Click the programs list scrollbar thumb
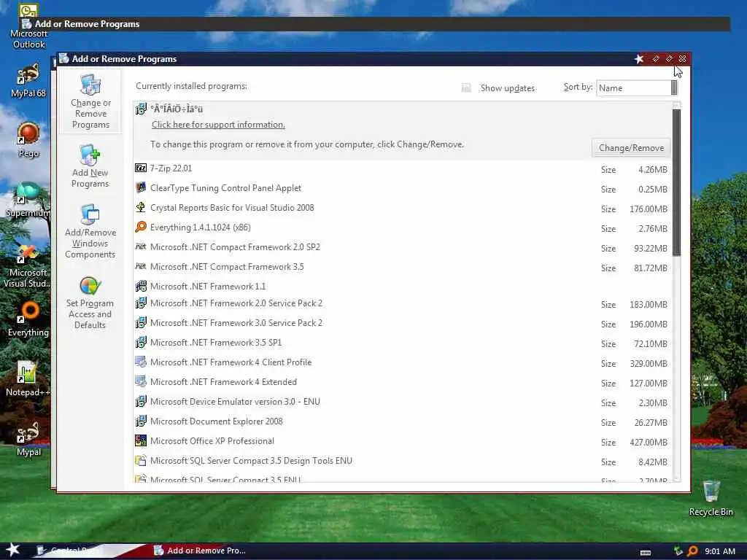The image size is (747, 560). point(676,182)
